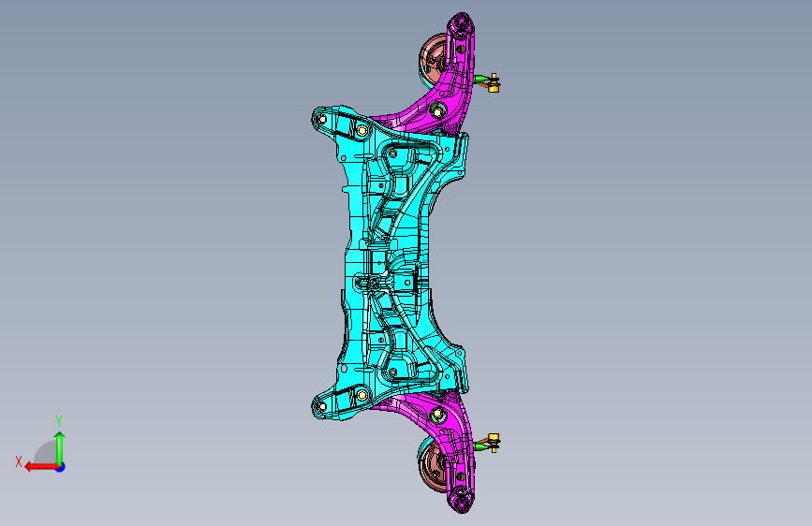812x526 pixels.
Task: Click the red X axis arrow of triad
Action: [x=41, y=467]
